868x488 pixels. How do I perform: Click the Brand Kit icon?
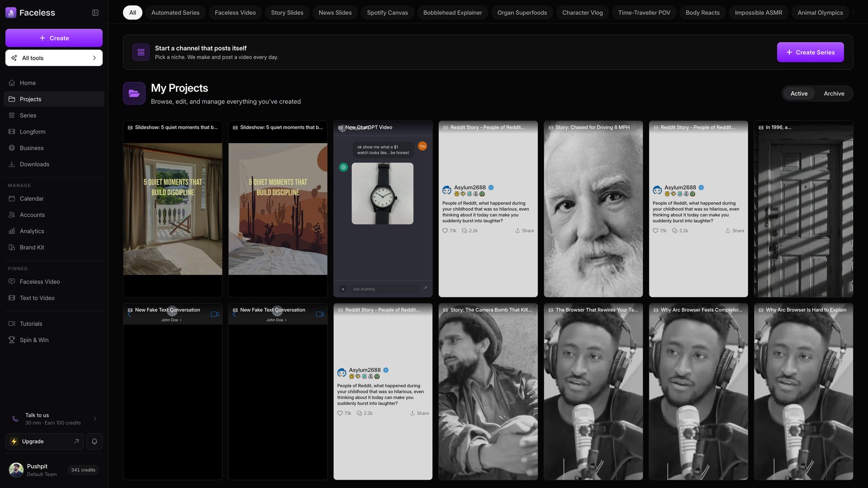(12, 247)
